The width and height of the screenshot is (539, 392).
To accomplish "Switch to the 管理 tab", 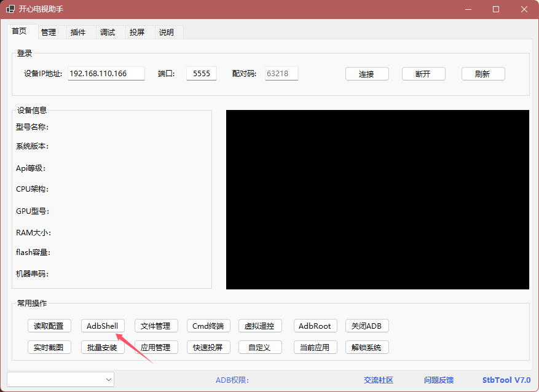I will pos(49,33).
